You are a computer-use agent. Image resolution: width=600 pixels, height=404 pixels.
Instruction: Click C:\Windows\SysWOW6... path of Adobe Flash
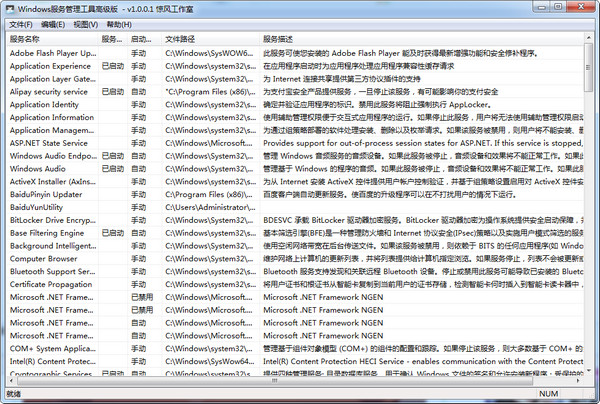(x=209, y=53)
